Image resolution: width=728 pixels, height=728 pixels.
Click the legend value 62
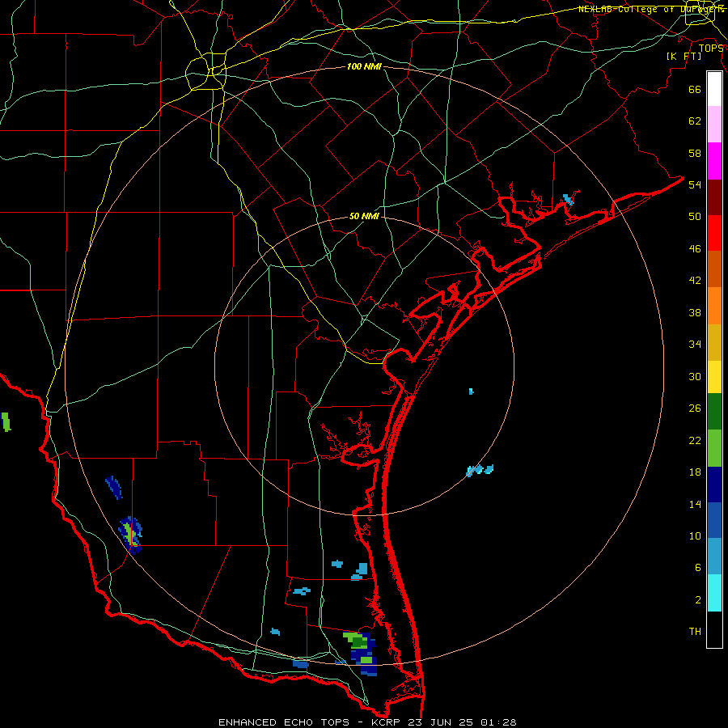(695, 121)
